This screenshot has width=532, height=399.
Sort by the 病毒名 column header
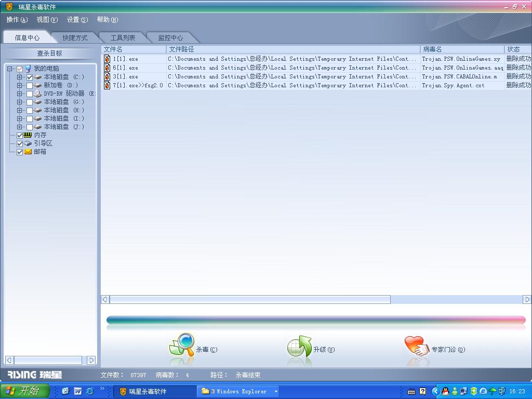click(462, 49)
